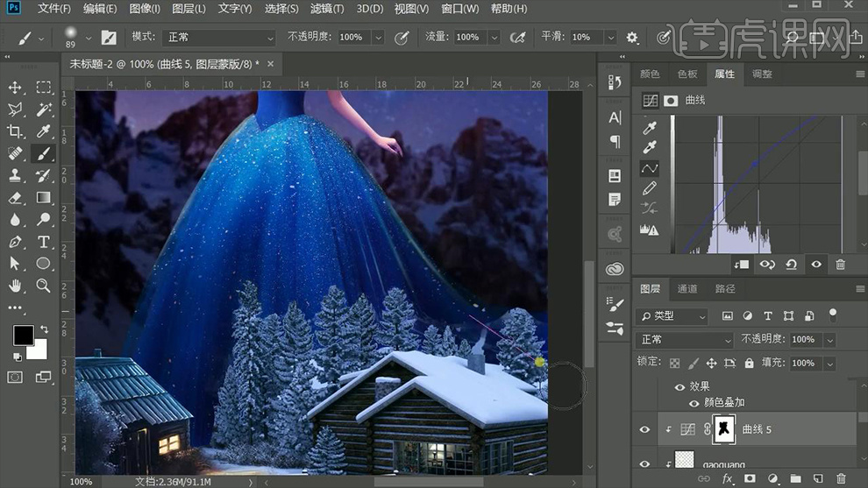868x488 pixels.
Task: Select the Zoom tool in the toolbox
Action: tap(43, 286)
